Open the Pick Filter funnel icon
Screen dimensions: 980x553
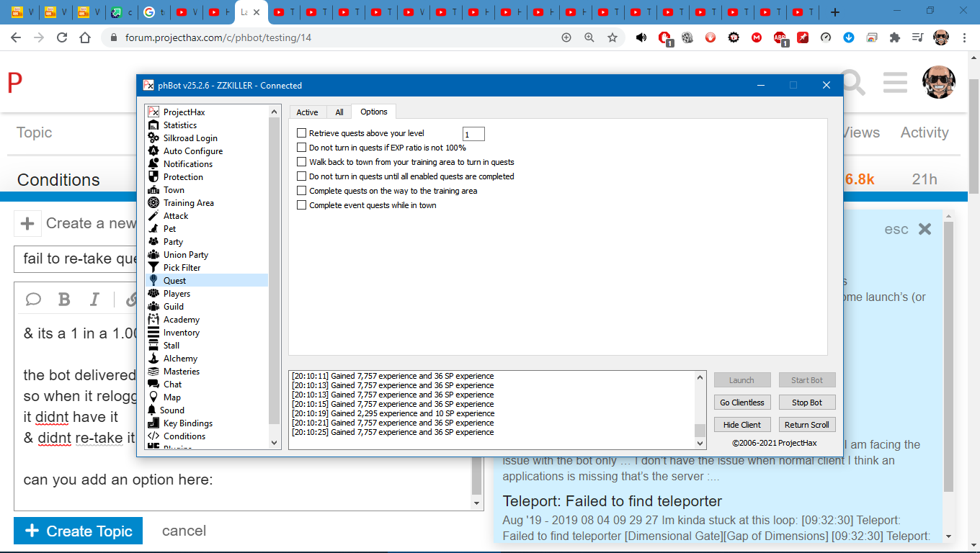coord(153,268)
